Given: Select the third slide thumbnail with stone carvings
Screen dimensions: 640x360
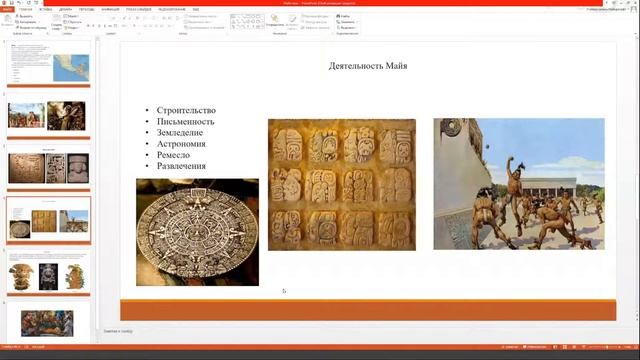Looking at the screenshot, I should click(49, 168).
